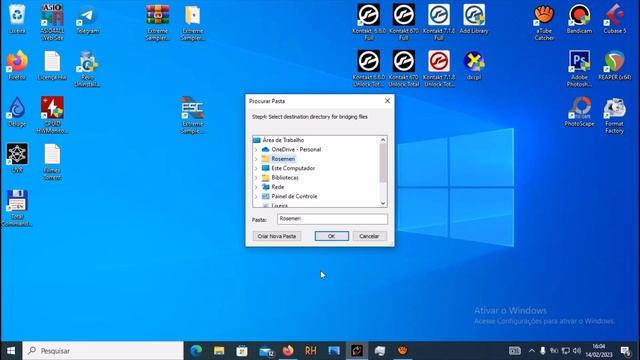This screenshot has height=360, width=640.
Task: Click the Criar Nova Pasta button
Action: [277, 236]
